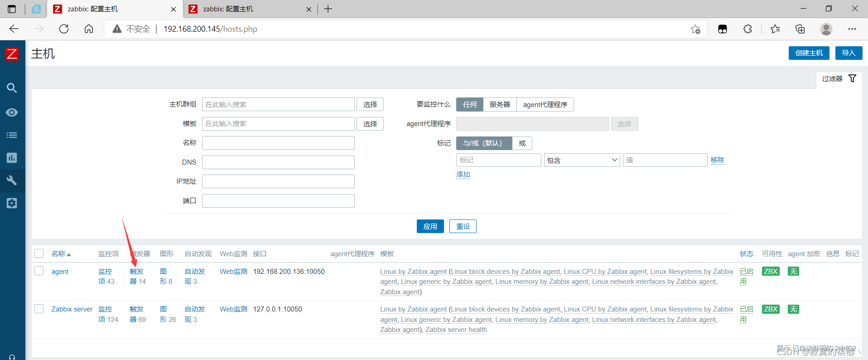868x360 pixels.
Task: Click 导入 import button
Action: [x=849, y=53]
